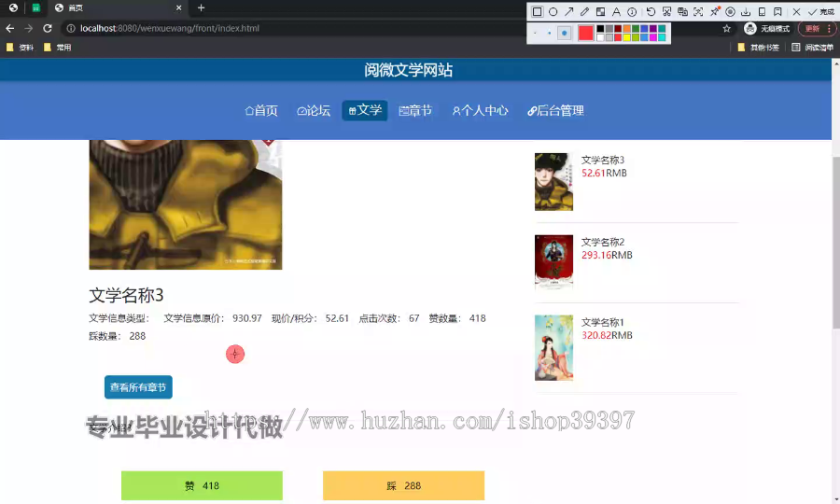This screenshot has width=840, height=504.
Task: Confirm screenshot with the 完成 button
Action: 821,12
